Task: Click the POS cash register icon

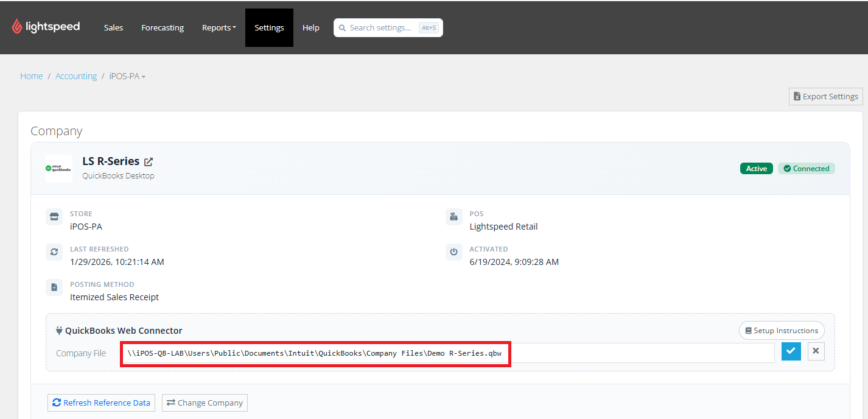Action: pos(453,217)
